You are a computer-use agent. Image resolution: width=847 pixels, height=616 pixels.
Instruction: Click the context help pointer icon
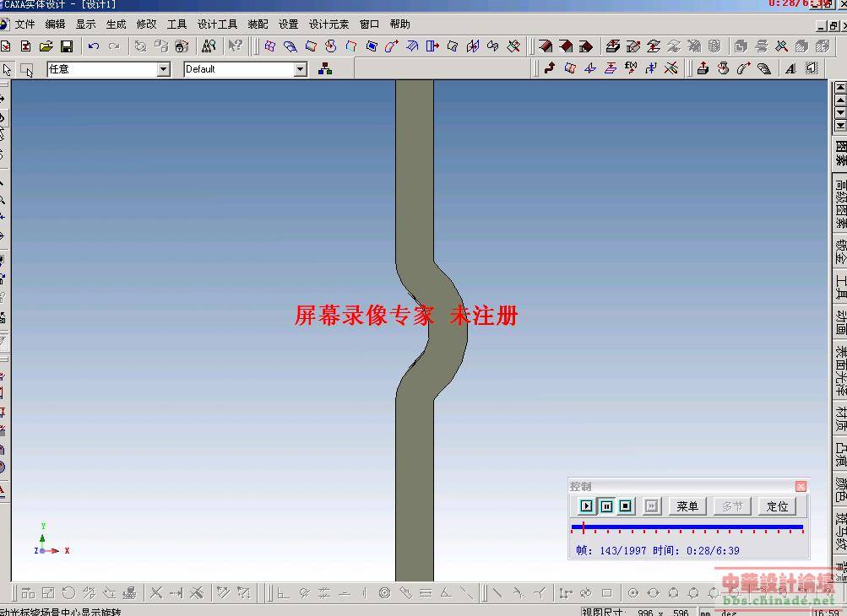235,46
